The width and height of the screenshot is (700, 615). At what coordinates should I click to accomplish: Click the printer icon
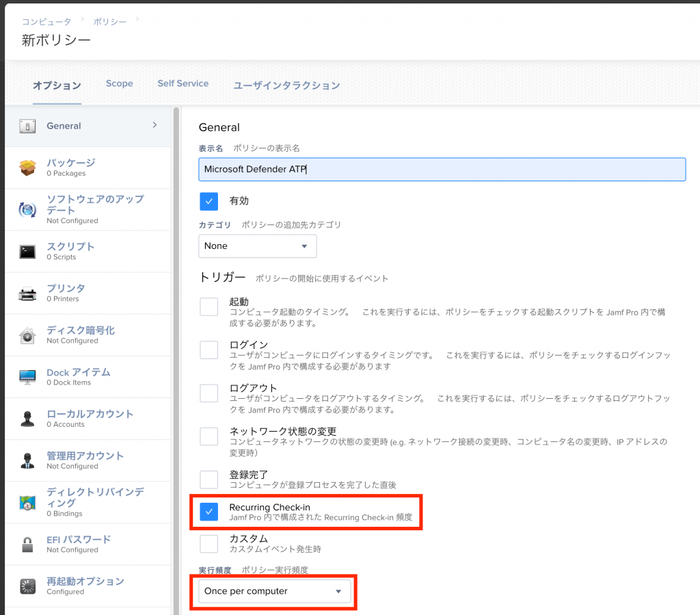click(x=27, y=293)
